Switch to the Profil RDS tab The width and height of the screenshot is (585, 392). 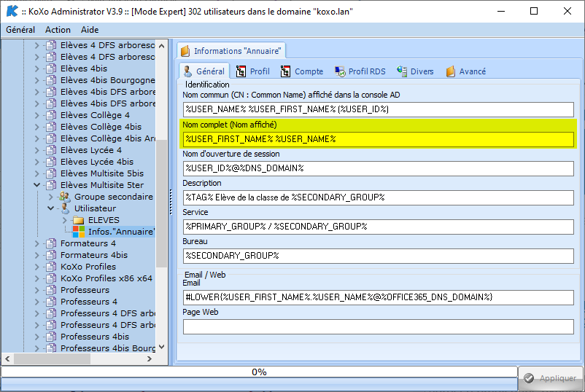tap(360, 71)
